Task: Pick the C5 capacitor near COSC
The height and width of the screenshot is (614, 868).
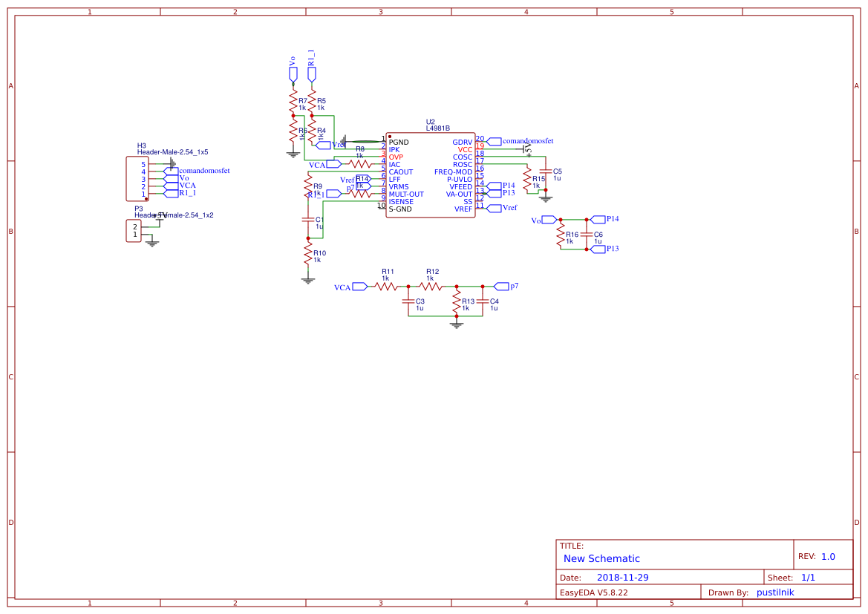Action: click(x=546, y=172)
